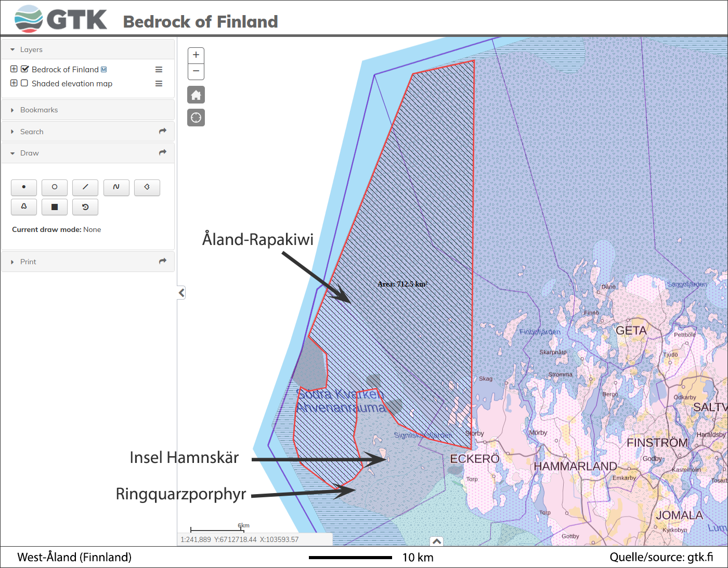Collapse the left sidebar panel
The width and height of the screenshot is (728, 568).
tap(181, 293)
